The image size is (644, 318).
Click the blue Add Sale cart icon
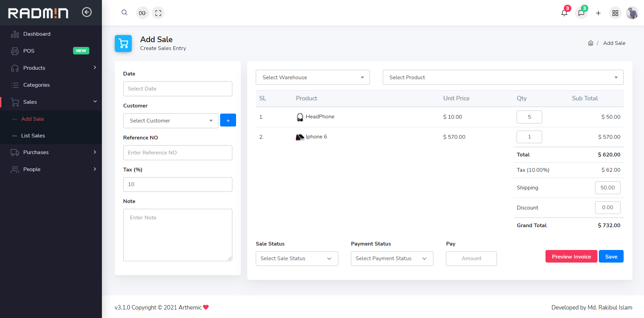(x=123, y=44)
